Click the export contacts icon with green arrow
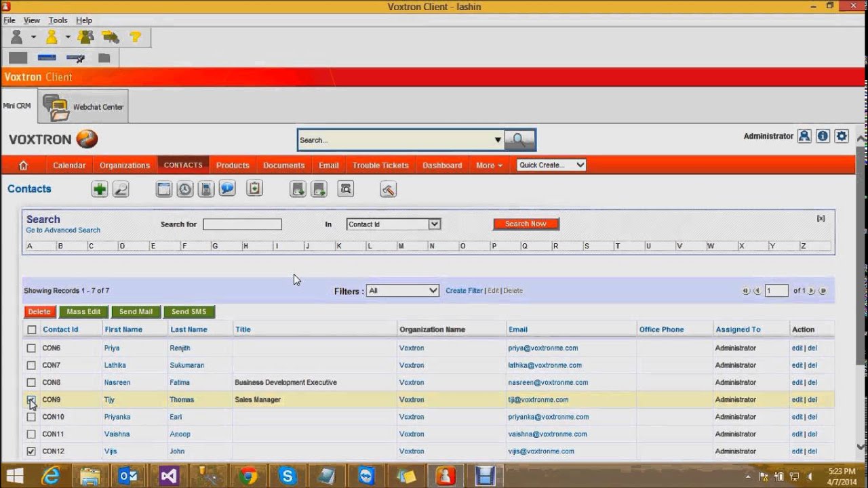868x488 pixels. [319, 190]
